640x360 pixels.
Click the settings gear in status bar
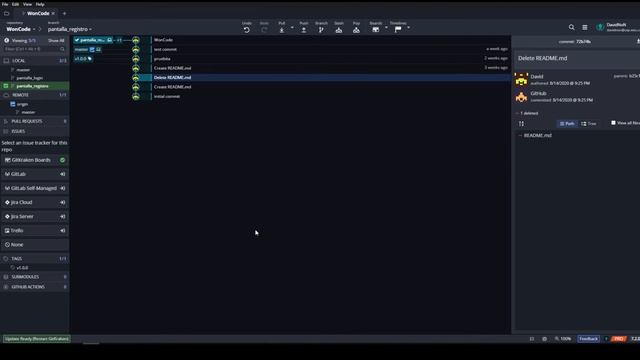click(544, 339)
